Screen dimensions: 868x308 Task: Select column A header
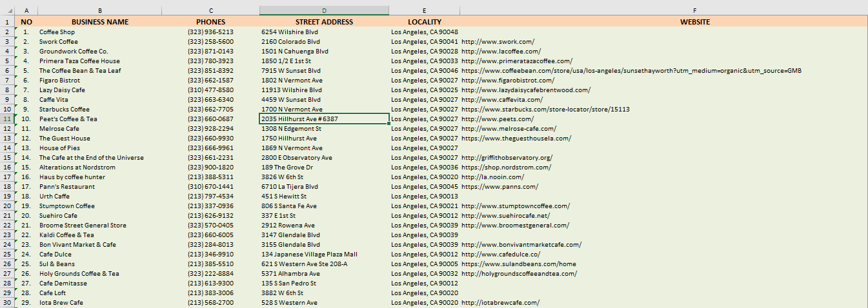point(26,10)
